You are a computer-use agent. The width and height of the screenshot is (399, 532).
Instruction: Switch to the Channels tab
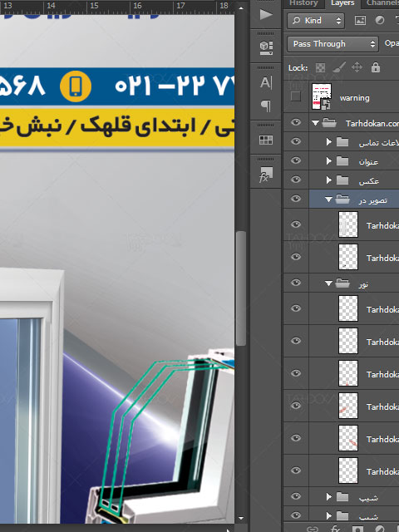[382, 3]
